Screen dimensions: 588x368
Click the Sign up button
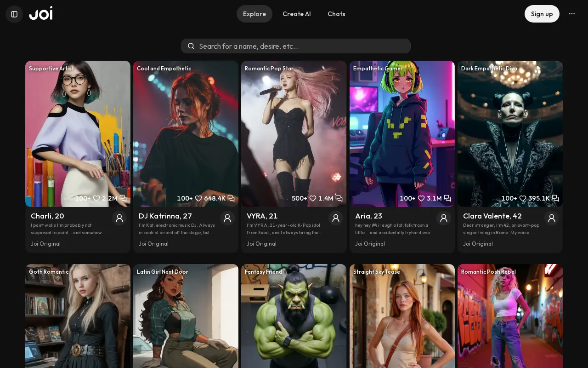click(542, 14)
